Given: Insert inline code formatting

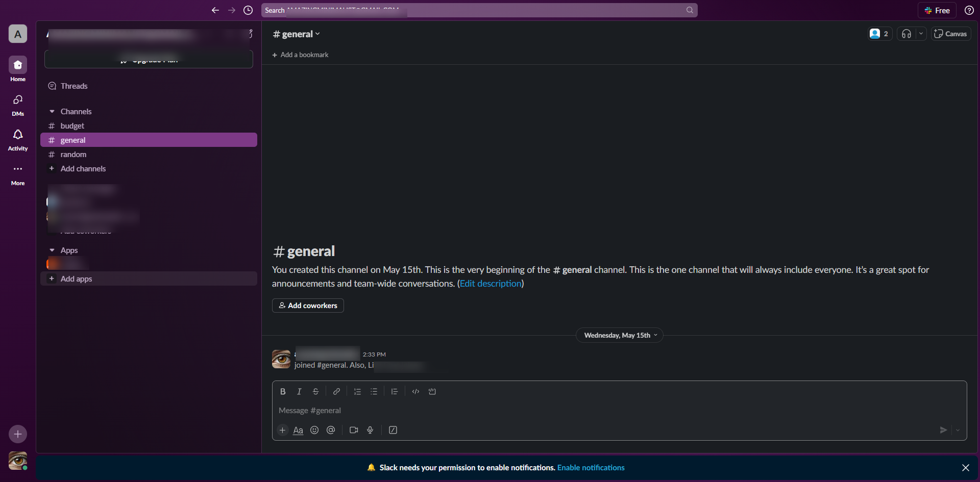Looking at the screenshot, I should (x=415, y=392).
